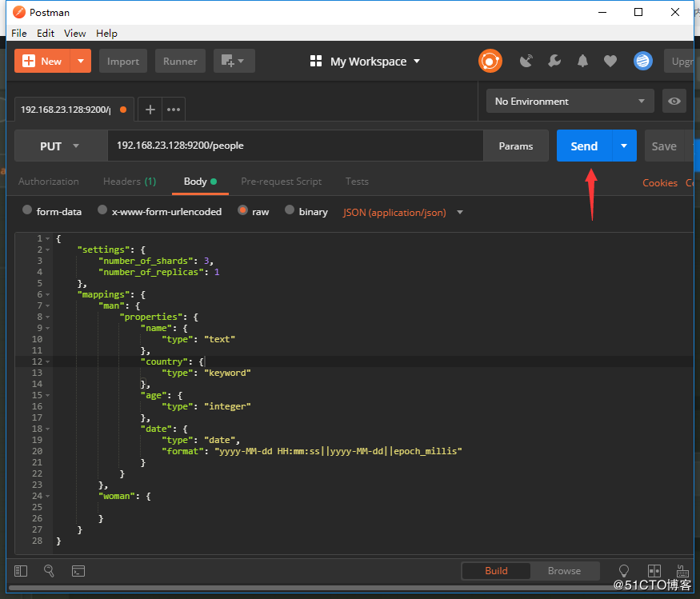
Task: Click the "number_of_shards" line in editor
Action: click(156, 262)
